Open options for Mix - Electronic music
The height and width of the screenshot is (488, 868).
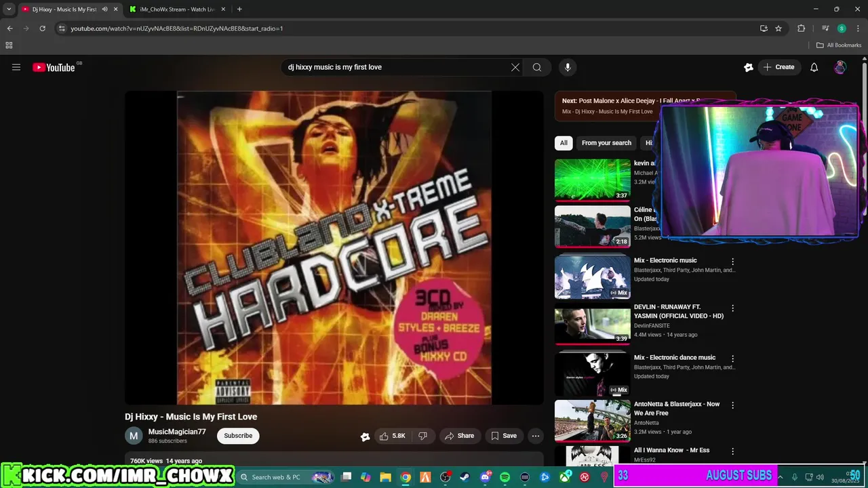pyautogui.click(x=732, y=261)
